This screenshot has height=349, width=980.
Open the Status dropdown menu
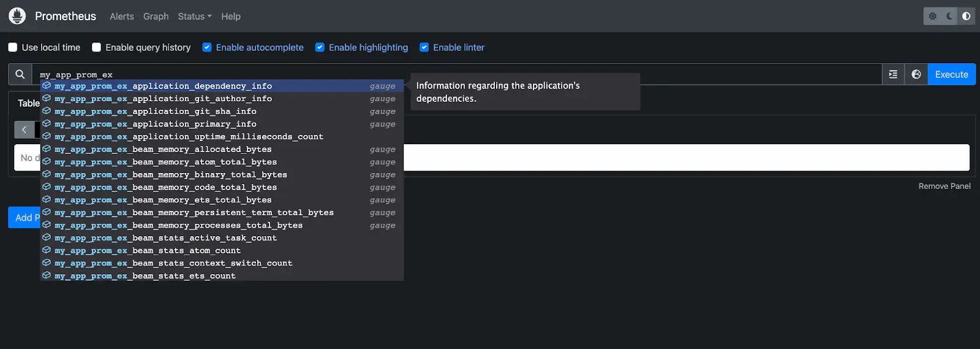(195, 17)
